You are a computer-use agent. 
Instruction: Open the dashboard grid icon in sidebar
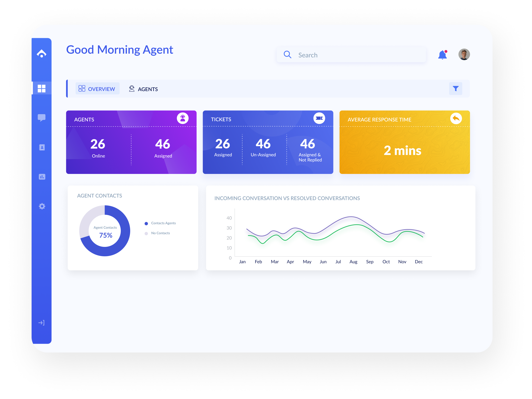[41, 88]
